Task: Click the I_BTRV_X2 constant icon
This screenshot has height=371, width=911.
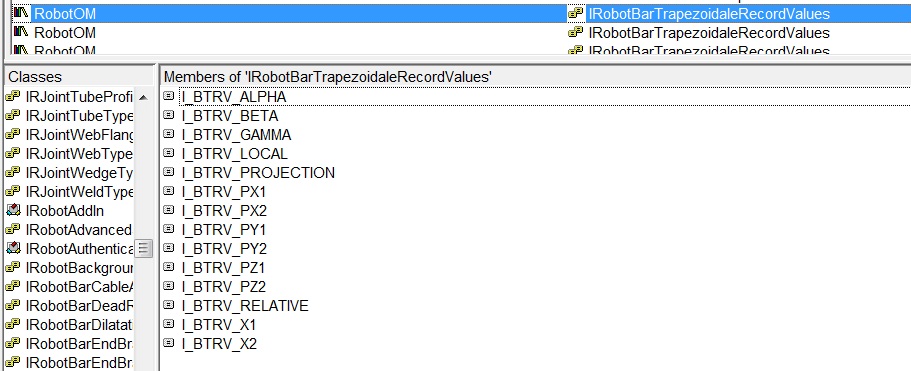Action: pos(168,343)
